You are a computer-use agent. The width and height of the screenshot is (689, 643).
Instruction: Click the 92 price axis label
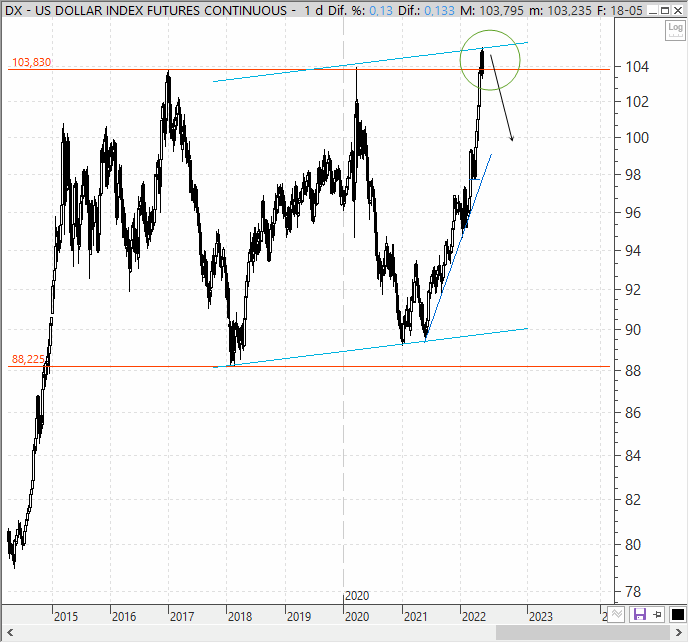(633, 290)
